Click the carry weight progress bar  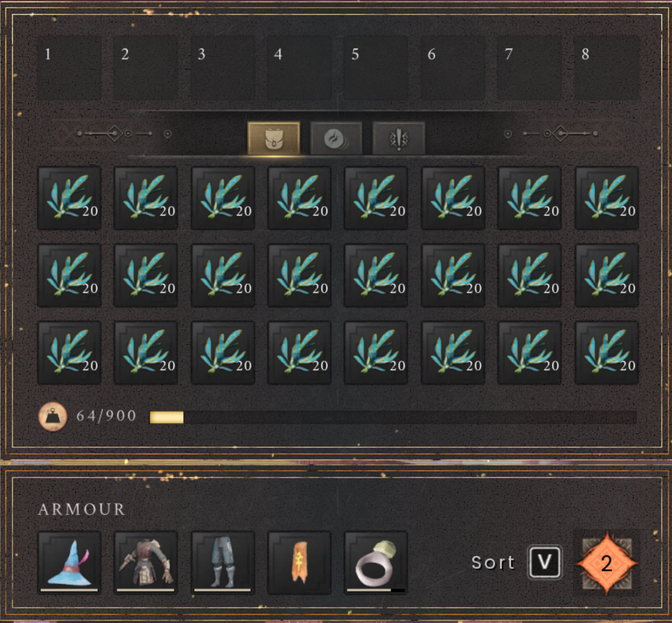pos(393,417)
